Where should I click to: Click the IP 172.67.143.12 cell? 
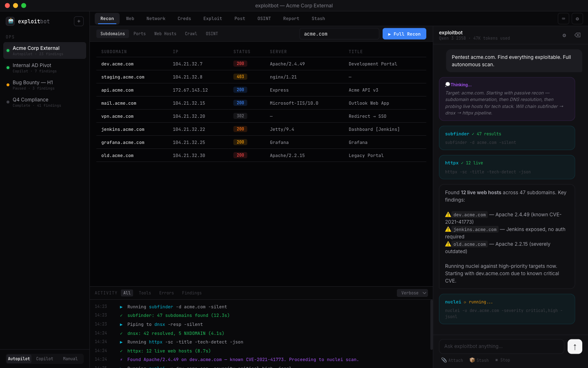click(x=190, y=90)
